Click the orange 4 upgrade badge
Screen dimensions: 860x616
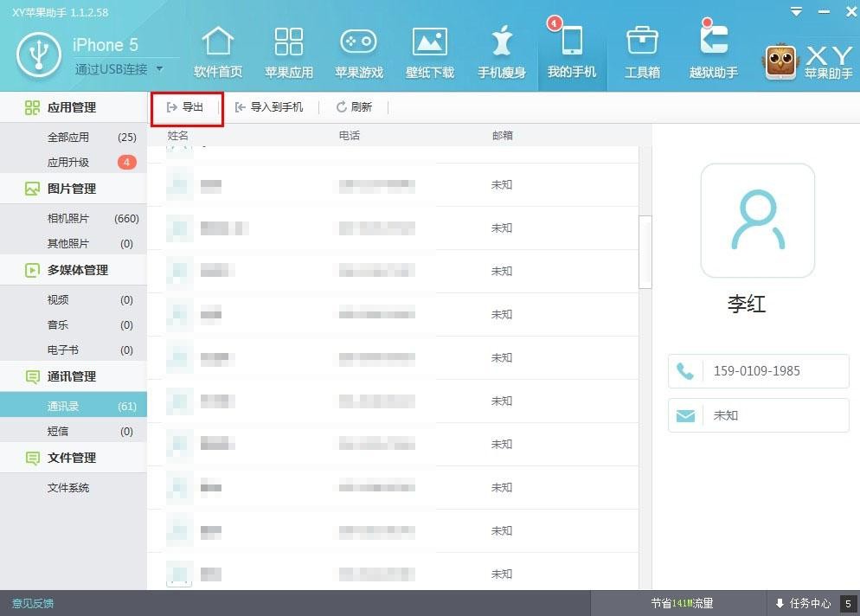coord(126,163)
